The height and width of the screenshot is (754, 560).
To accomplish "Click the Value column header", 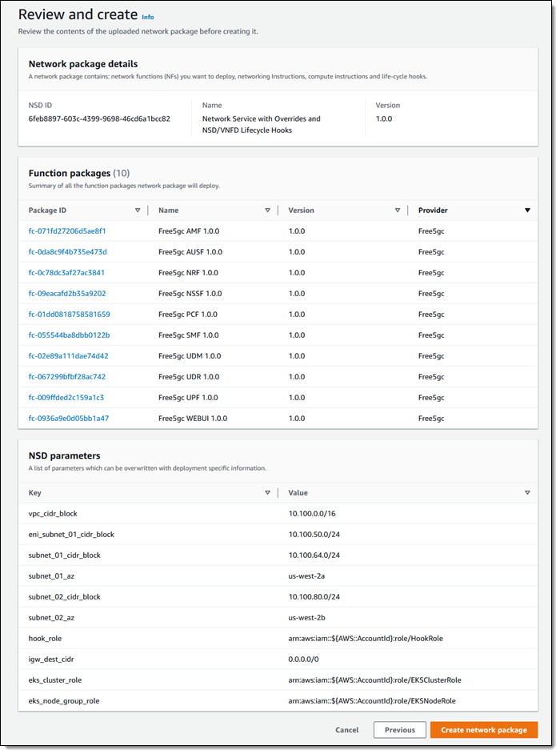I will pyautogui.click(x=298, y=492).
